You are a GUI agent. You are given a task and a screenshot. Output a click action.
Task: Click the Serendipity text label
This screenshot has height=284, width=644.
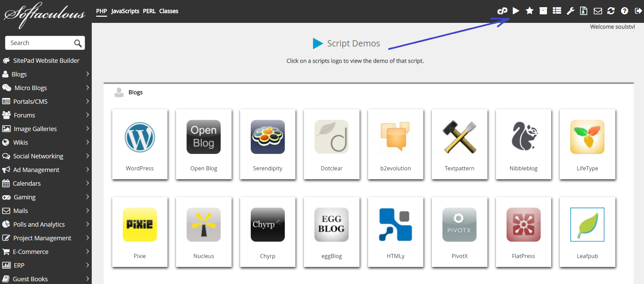pyautogui.click(x=268, y=168)
